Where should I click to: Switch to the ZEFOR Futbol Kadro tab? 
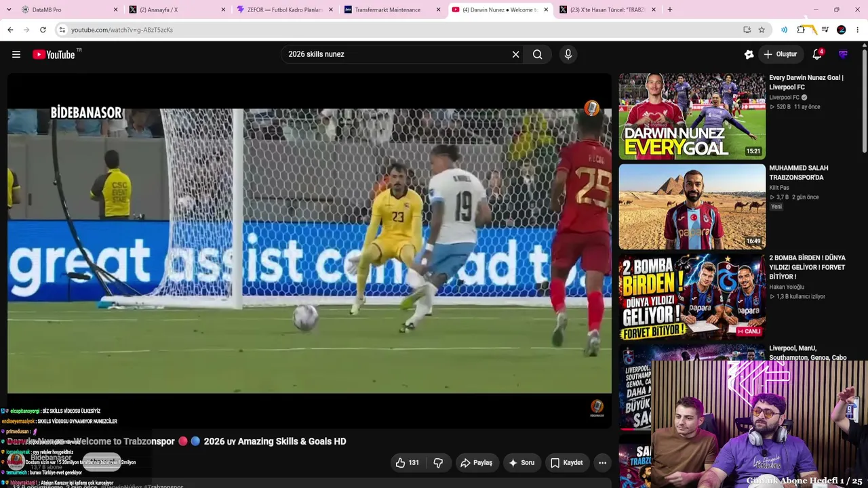(x=285, y=9)
